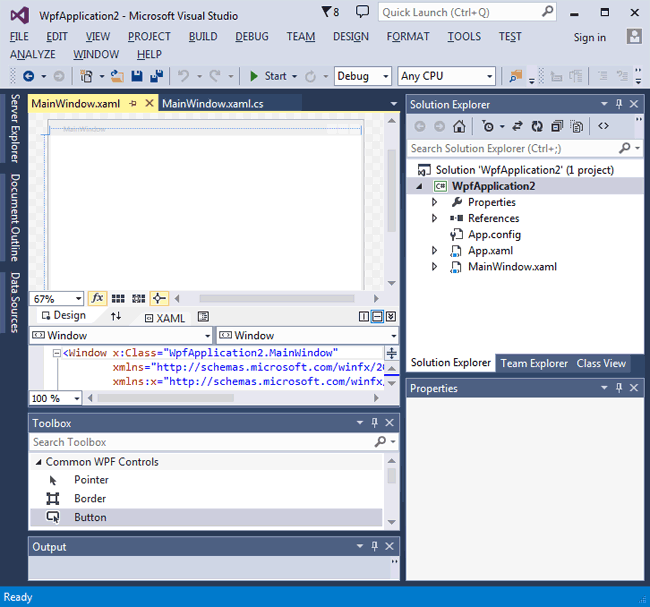Toggle effects with the fx button
Viewport: 650px width, 607px height.
click(x=97, y=298)
